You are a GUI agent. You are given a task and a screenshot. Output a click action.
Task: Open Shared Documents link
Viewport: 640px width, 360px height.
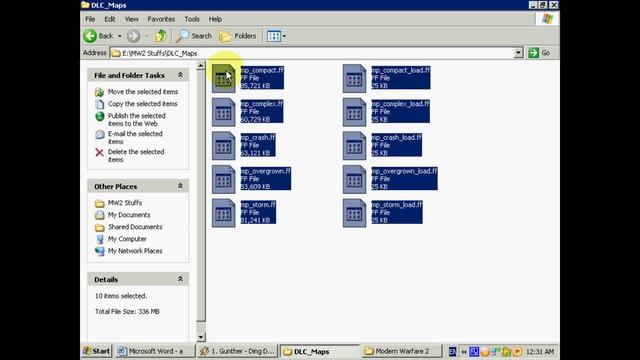pos(135,227)
